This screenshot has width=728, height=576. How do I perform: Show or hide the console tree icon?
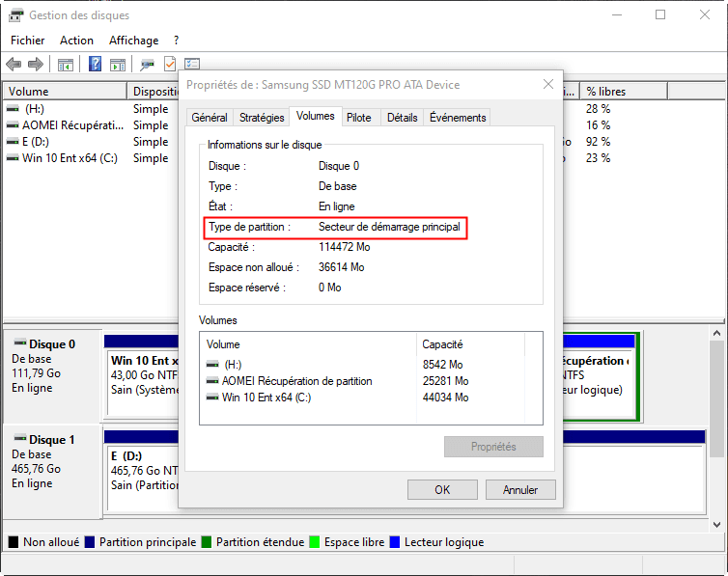coord(66,65)
